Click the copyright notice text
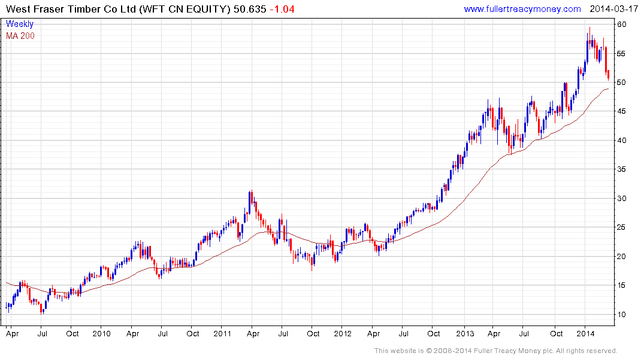 click(x=496, y=351)
